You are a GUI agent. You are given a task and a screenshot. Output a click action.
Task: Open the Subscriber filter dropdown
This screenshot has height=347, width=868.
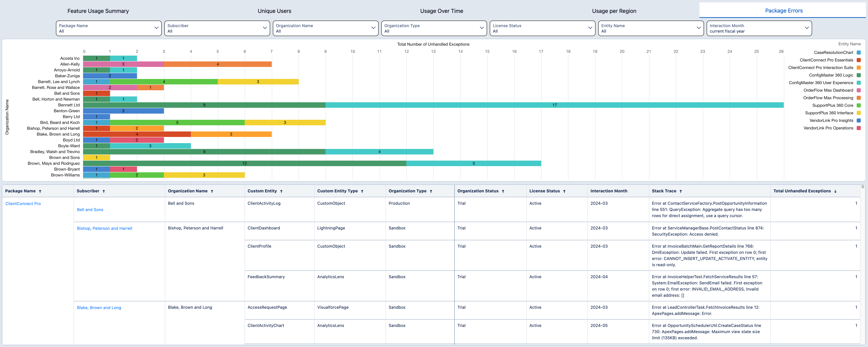pyautogui.click(x=217, y=28)
